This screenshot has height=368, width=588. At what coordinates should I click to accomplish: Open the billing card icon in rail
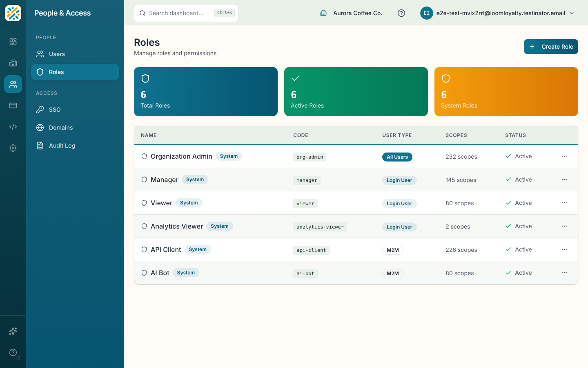13,105
